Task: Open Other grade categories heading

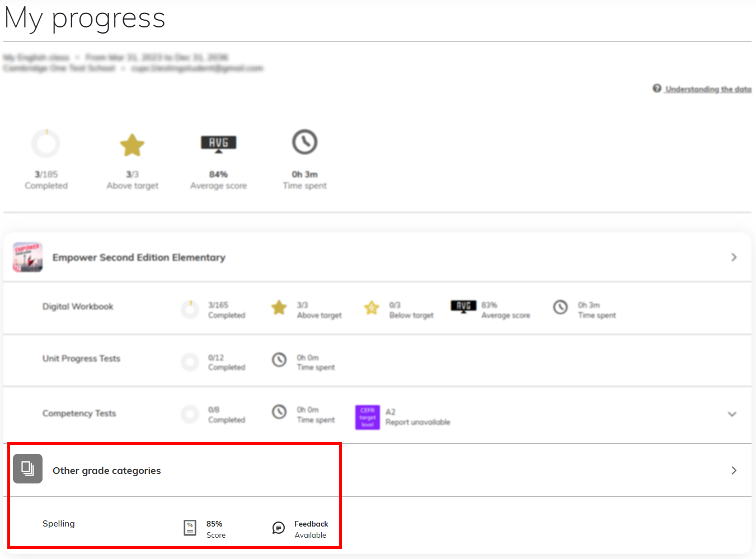Action: coord(107,471)
